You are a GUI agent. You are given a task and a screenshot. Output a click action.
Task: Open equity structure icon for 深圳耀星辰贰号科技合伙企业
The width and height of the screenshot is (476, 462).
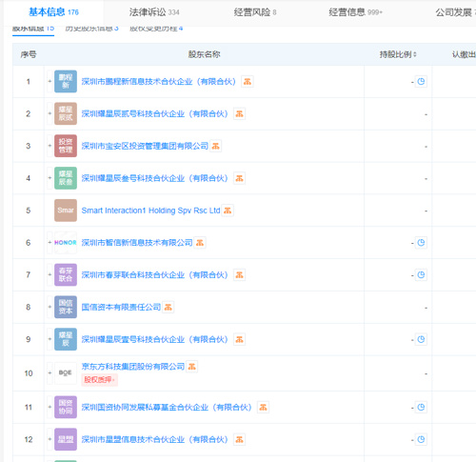coord(239,113)
